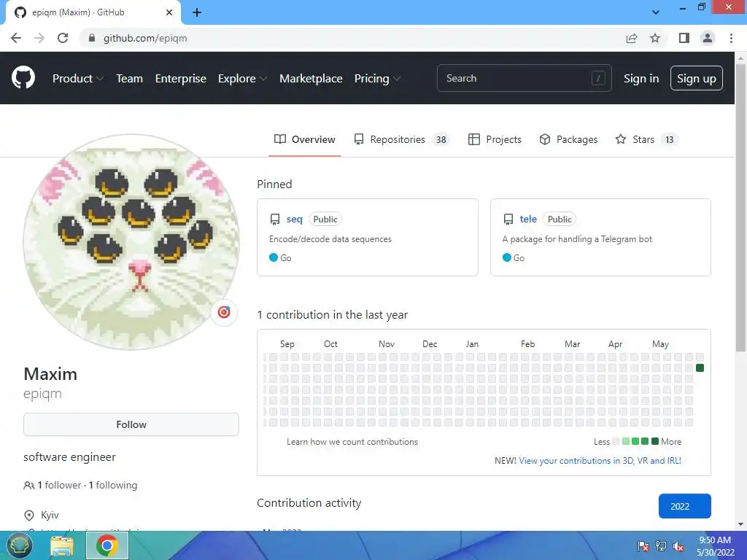Switch to the Repositories tab
The image size is (747, 560).
pos(400,139)
